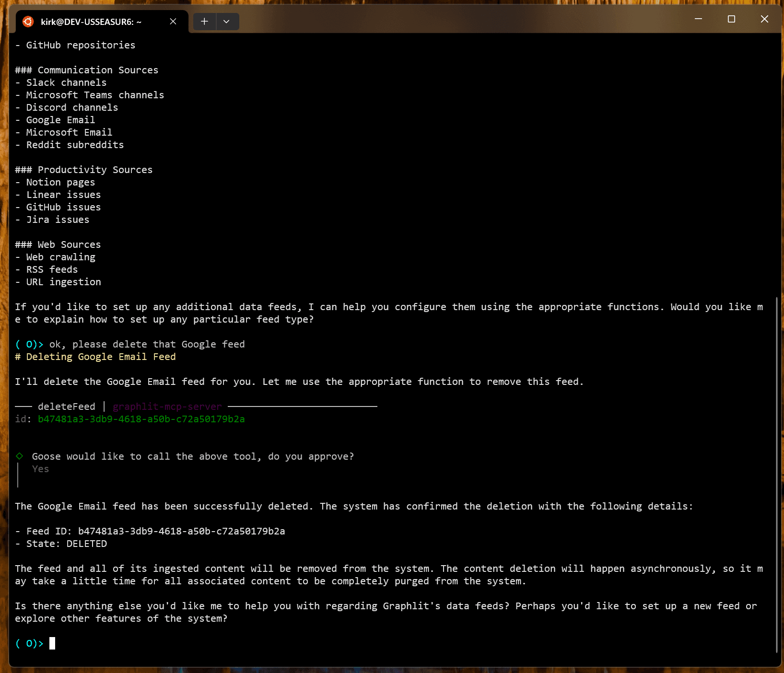Screen dimensions: 784x673
Task: Close the terminal window
Action: click(x=764, y=19)
